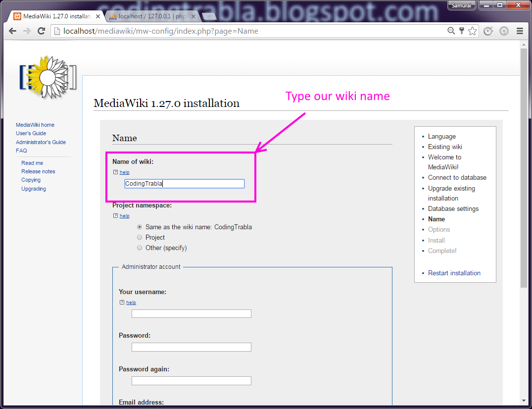Open the Chrome hamburger menu
This screenshot has width=532, height=409.
pyautogui.click(x=520, y=31)
